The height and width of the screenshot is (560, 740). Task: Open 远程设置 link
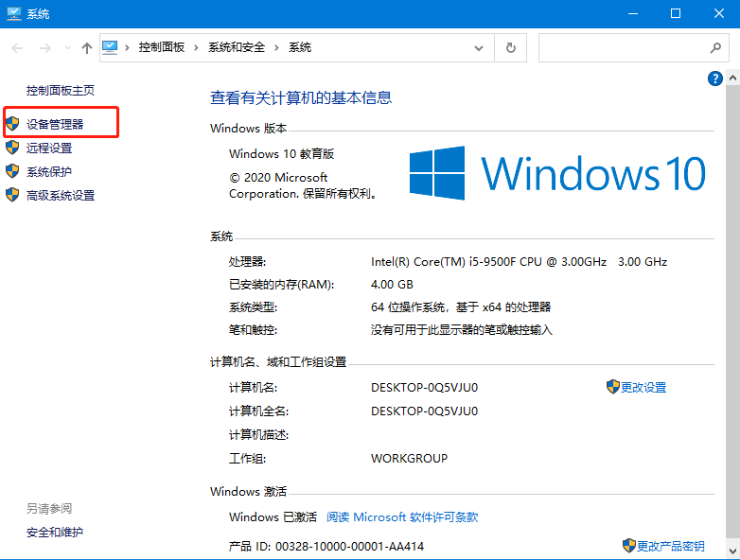pyautogui.click(x=49, y=149)
